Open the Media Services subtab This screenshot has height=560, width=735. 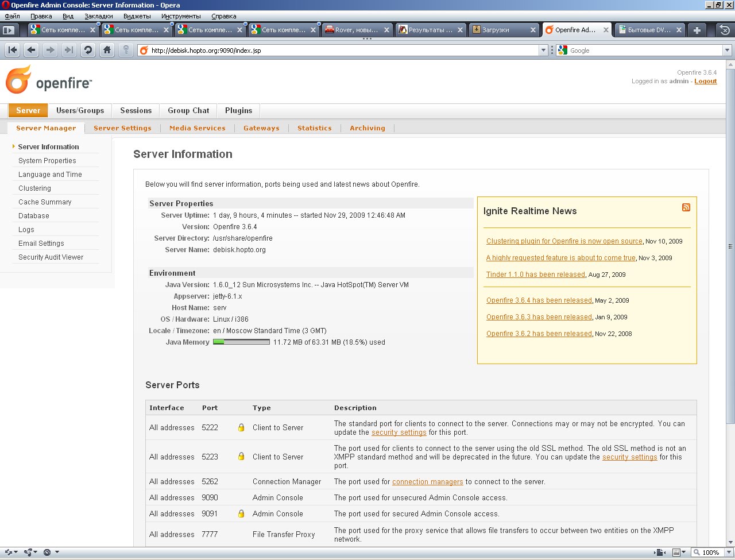click(x=198, y=128)
